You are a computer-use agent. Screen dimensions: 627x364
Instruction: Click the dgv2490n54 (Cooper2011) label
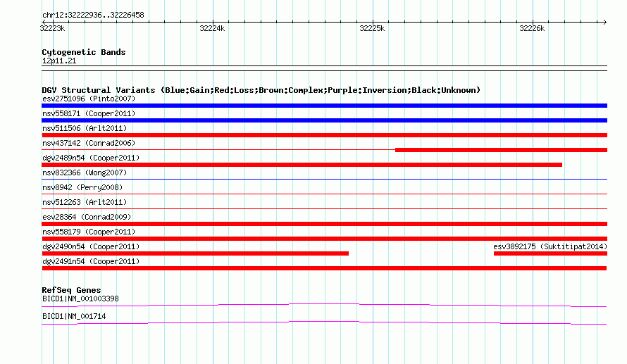point(91,246)
